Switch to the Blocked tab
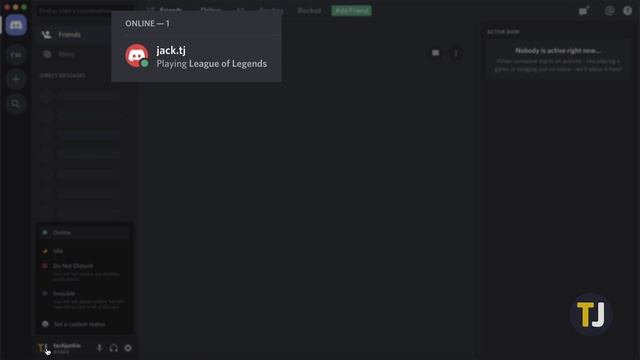 click(309, 11)
